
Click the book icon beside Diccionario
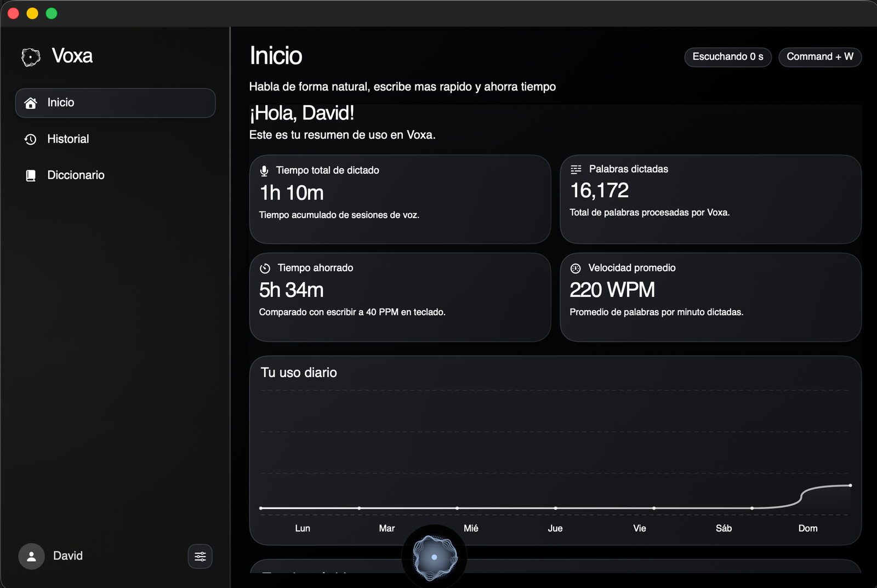pyautogui.click(x=31, y=175)
